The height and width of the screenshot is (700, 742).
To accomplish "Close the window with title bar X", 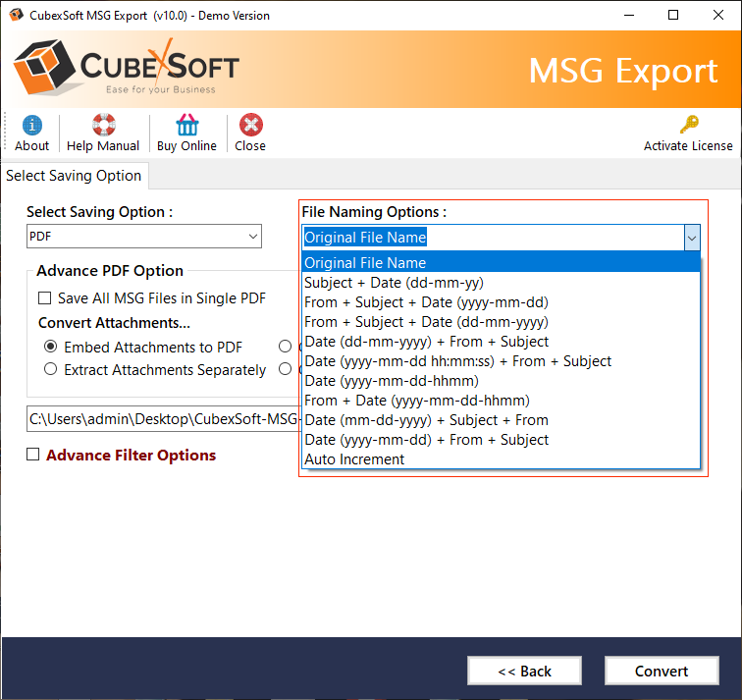I will [x=717, y=15].
